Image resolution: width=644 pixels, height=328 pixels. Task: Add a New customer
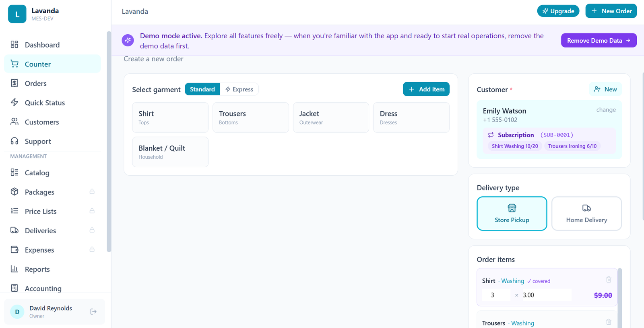[605, 89]
